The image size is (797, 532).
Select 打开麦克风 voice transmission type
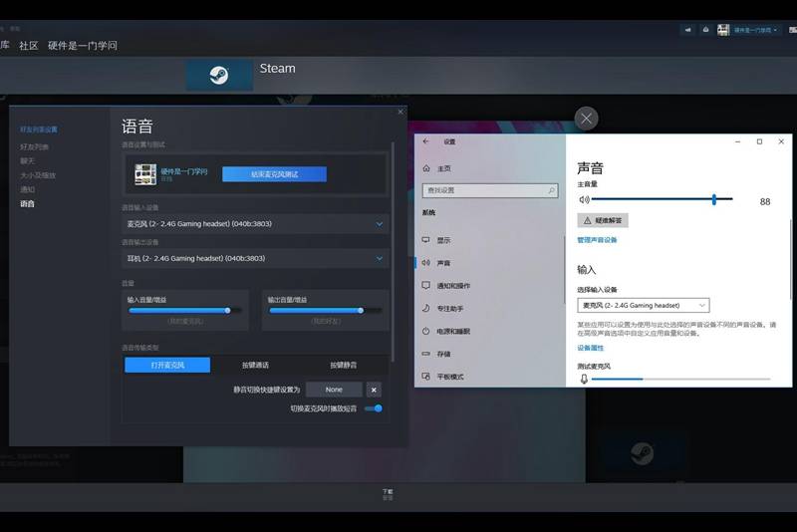point(167,365)
